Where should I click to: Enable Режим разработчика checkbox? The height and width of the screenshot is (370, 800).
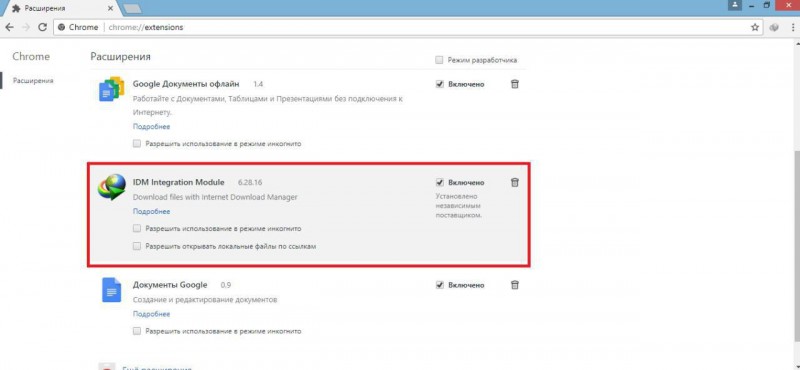click(439, 60)
